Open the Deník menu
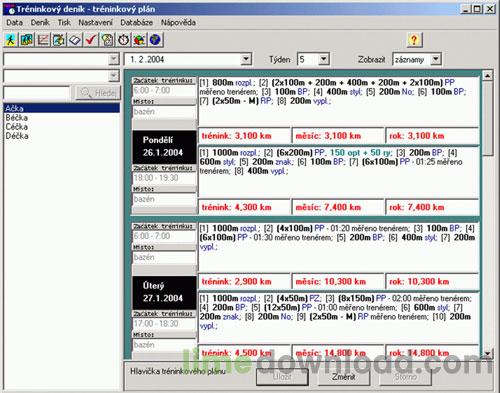 [40, 23]
